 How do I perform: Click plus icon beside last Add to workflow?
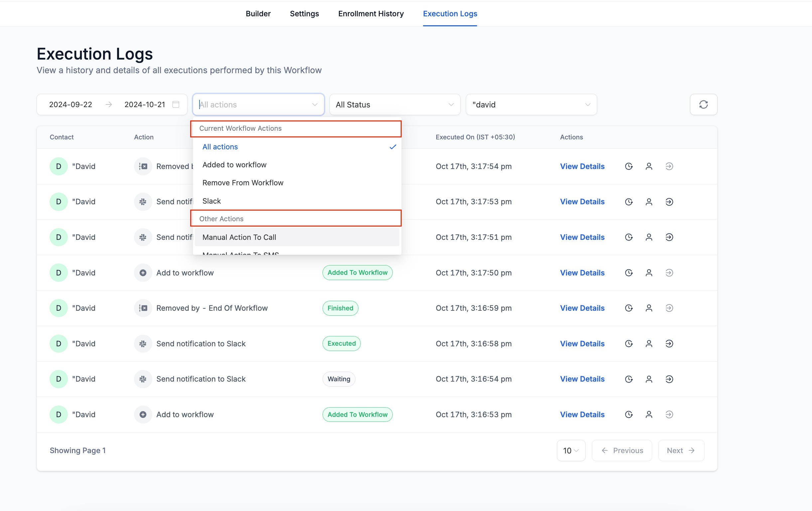click(x=143, y=415)
